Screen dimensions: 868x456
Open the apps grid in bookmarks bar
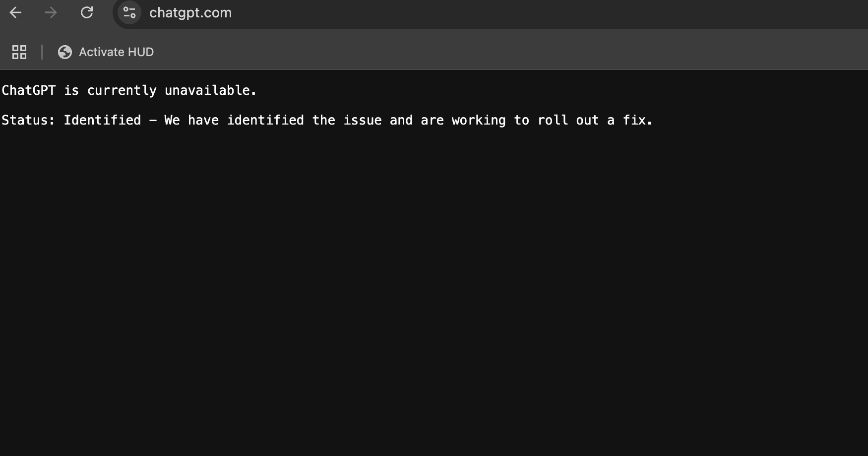coord(19,52)
